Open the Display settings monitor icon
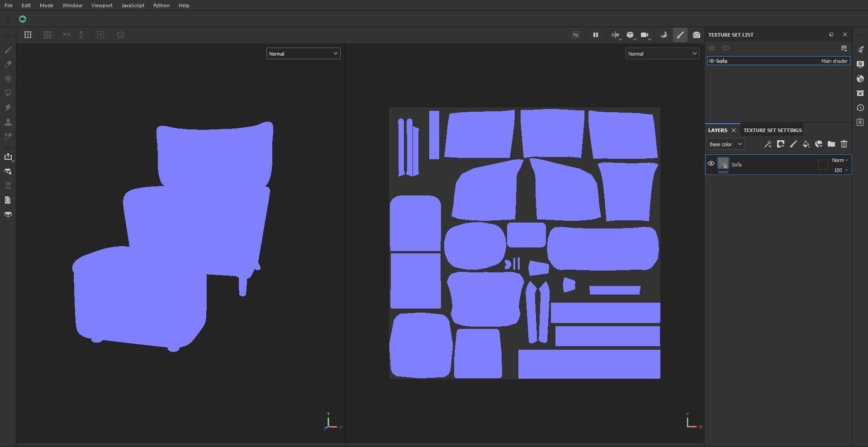Image resolution: width=868 pixels, height=447 pixels. tap(860, 64)
